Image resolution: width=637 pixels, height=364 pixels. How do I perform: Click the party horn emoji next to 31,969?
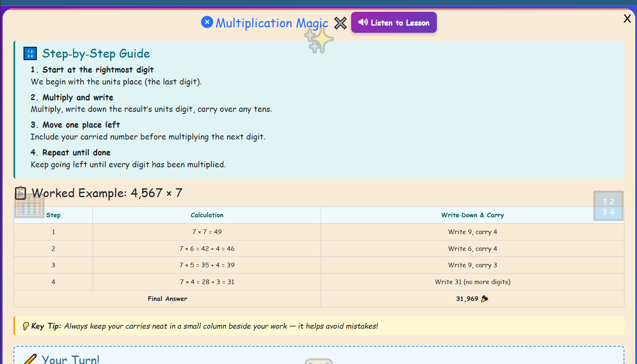point(484,298)
